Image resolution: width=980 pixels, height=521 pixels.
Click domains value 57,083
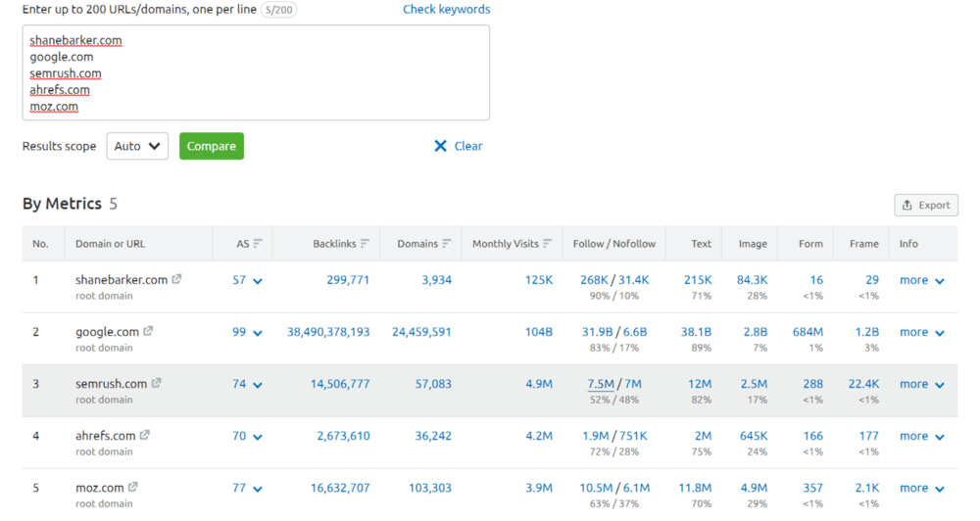(x=433, y=384)
